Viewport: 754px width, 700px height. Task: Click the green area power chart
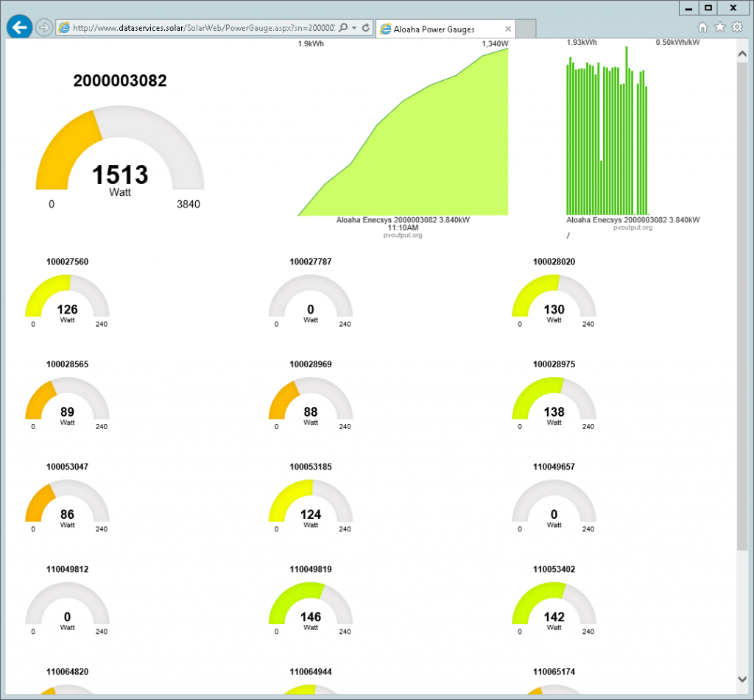point(403,131)
